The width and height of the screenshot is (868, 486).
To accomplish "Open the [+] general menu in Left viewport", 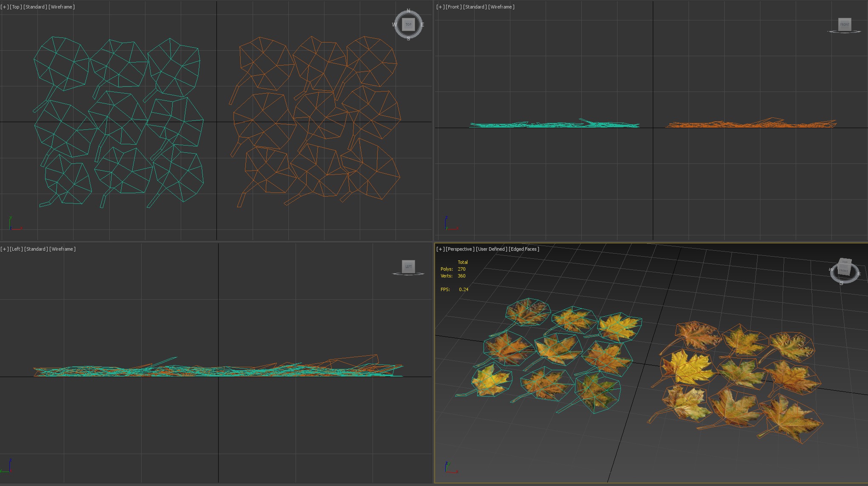I will (x=4, y=249).
